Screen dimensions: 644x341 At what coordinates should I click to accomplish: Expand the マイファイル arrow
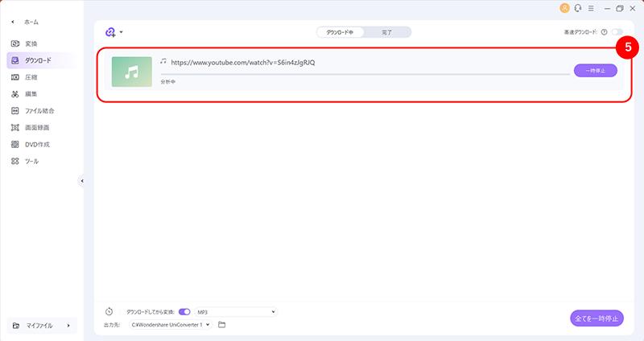tap(68, 326)
